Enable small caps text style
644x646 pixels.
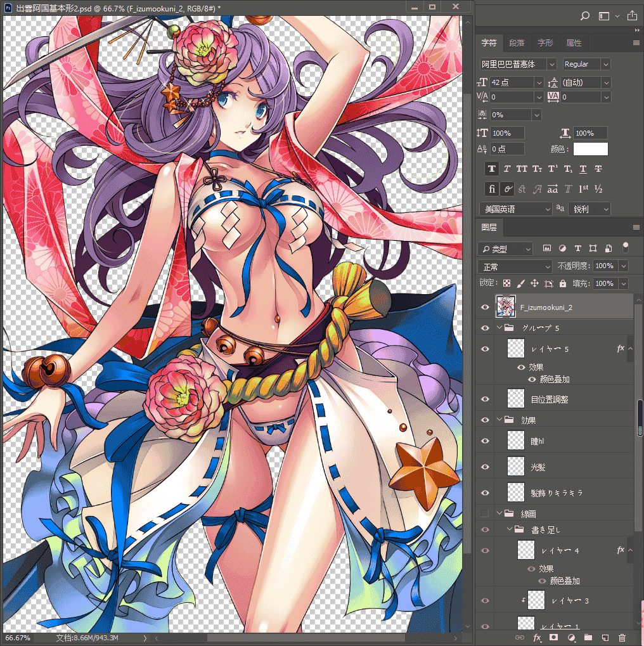tap(537, 169)
